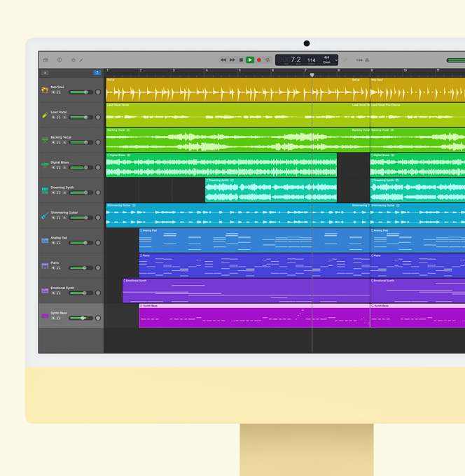Viewport: 465px width, 476px height.
Task: Click the Rewind button in transport
Action: 223,60
